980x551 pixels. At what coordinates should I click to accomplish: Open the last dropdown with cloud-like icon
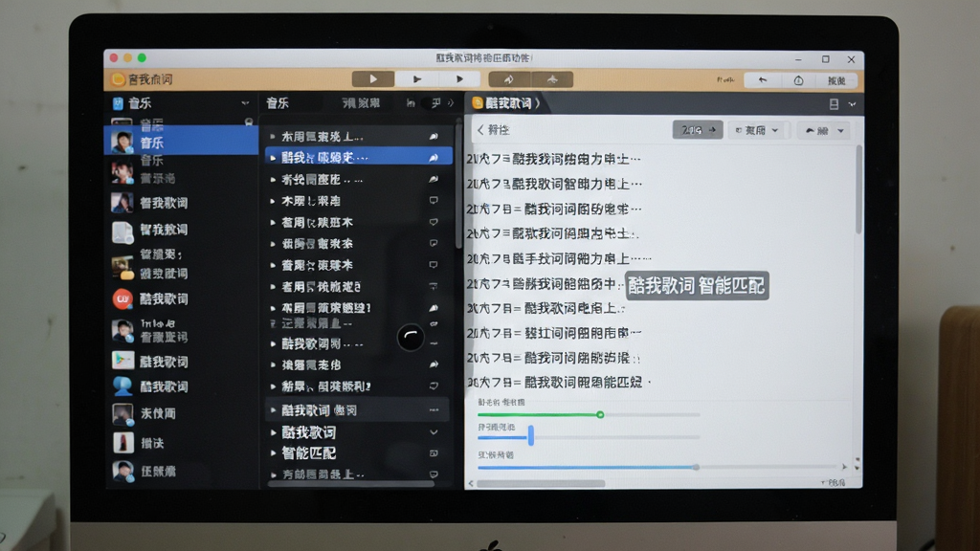(824, 130)
